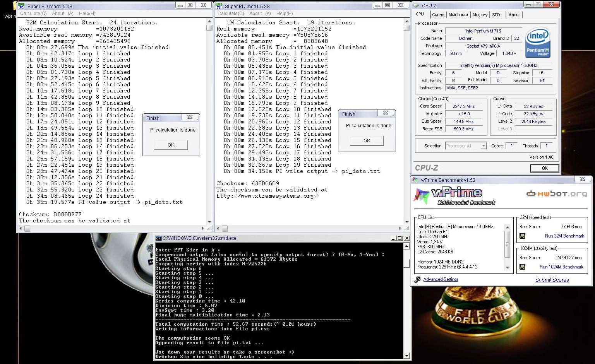This screenshot has width=595, height=364.
Task: Open the About menu in the 1M Super PI window
Action: [260, 14]
